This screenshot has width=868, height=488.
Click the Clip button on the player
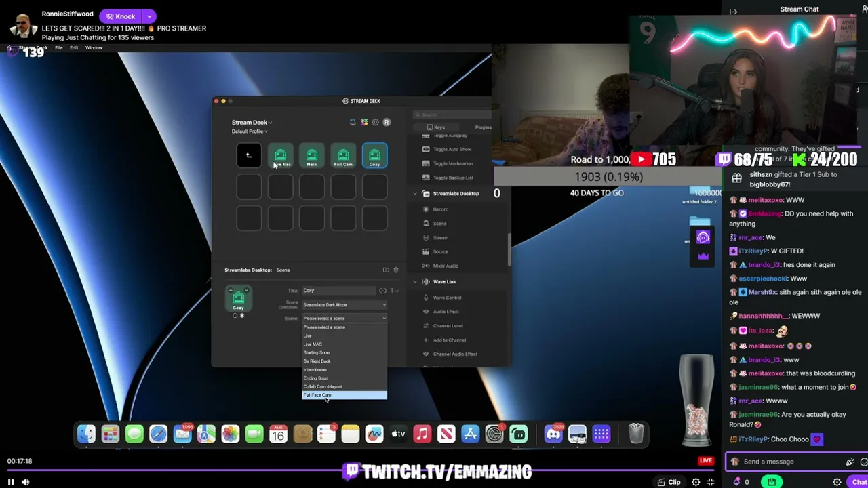(669, 482)
